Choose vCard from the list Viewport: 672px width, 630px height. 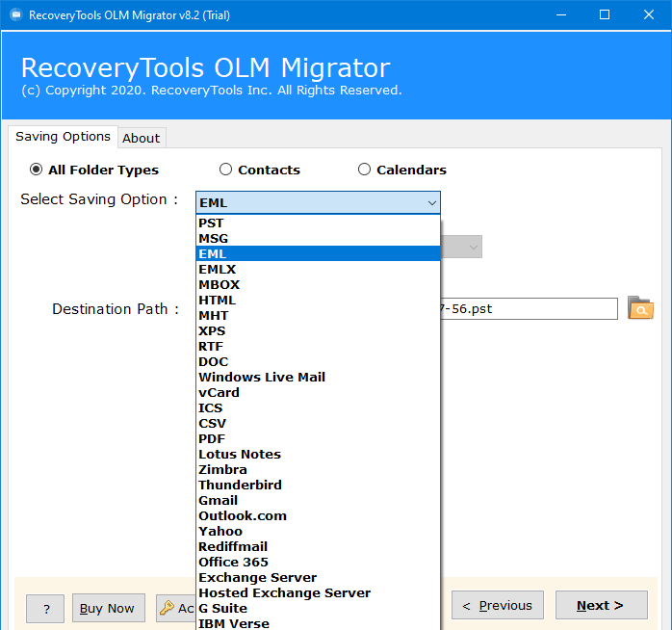(318, 393)
